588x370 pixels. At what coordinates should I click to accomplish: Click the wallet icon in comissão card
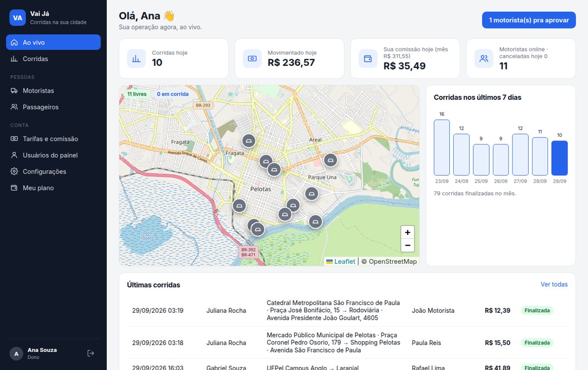pyautogui.click(x=367, y=59)
